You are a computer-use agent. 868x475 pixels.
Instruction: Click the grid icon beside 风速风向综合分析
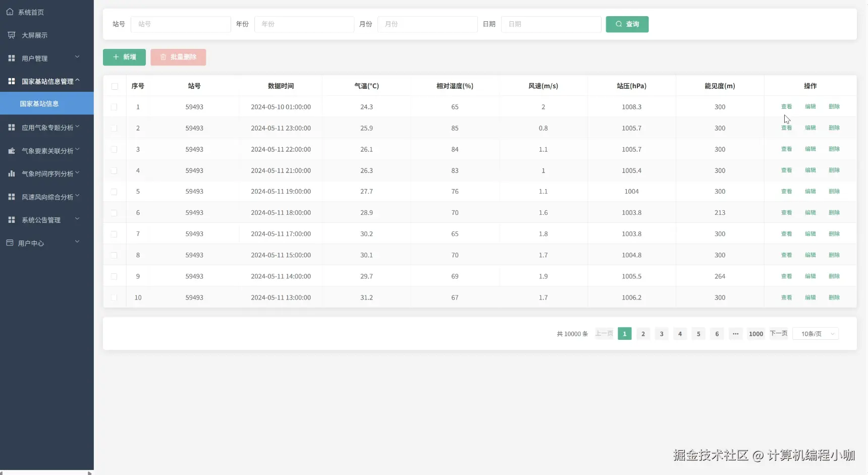pos(12,197)
